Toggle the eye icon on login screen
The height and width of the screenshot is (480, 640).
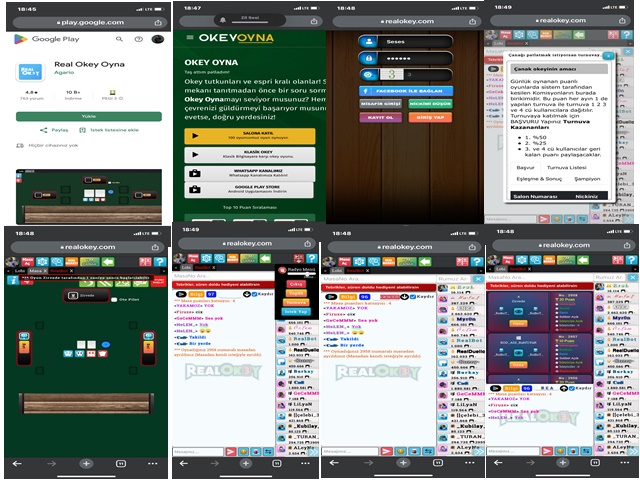[369, 75]
